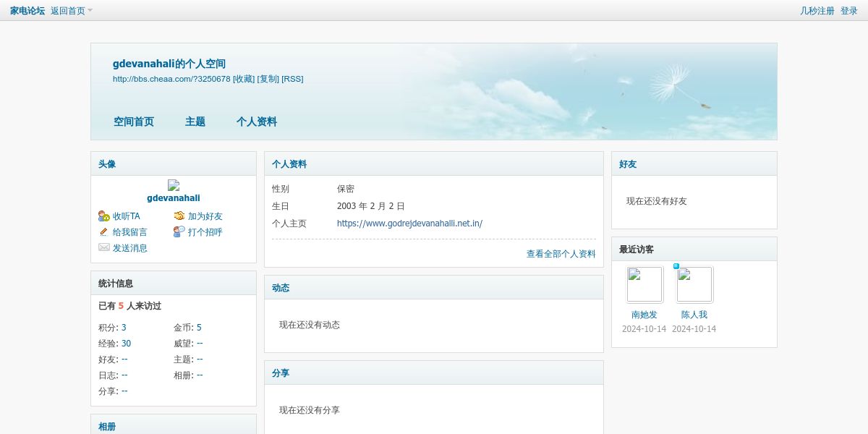Click the 发送消息 envelope icon
The height and width of the screenshot is (434, 868).
tap(104, 248)
